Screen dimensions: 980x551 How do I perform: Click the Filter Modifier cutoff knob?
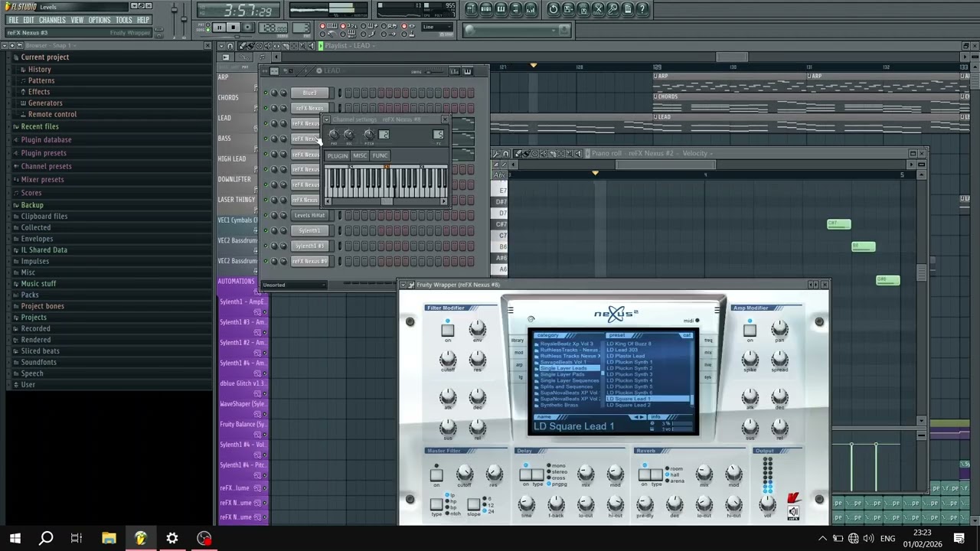click(x=448, y=358)
